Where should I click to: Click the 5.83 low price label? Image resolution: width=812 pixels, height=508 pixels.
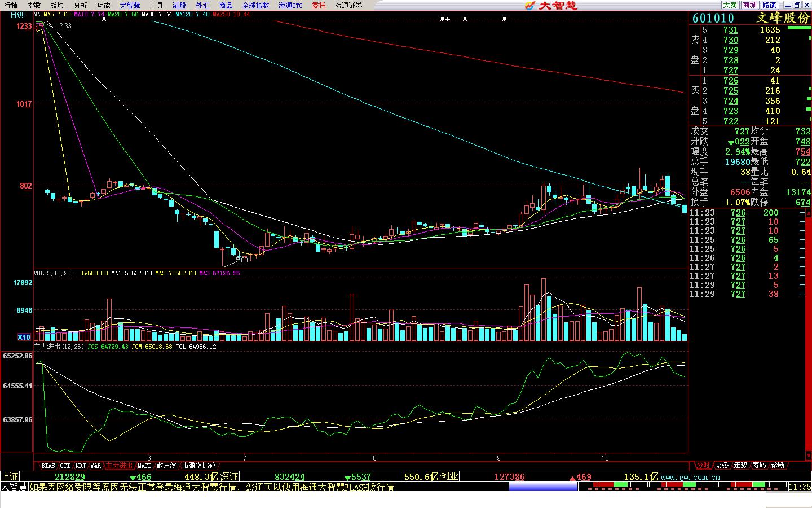[x=242, y=260]
